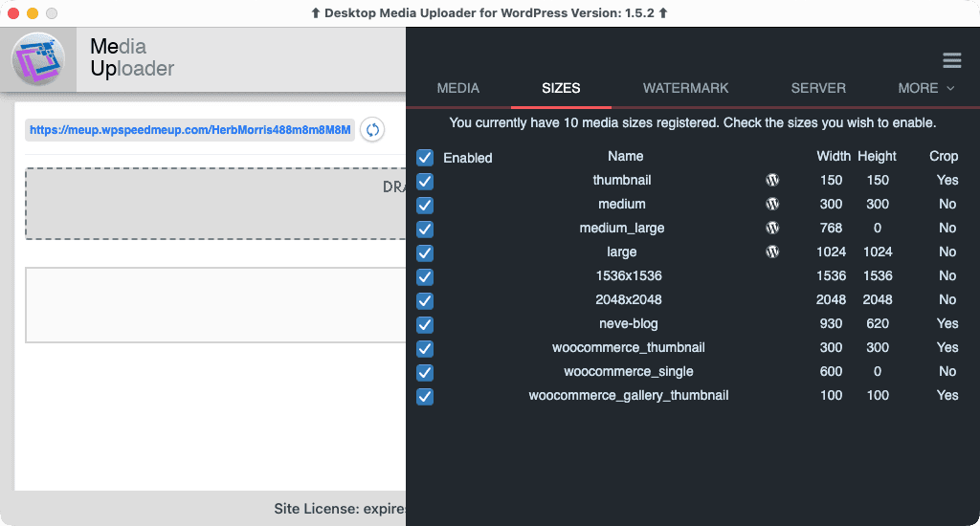This screenshot has width=980, height=526.
Task: Click the Site License status text
Action: click(x=340, y=509)
